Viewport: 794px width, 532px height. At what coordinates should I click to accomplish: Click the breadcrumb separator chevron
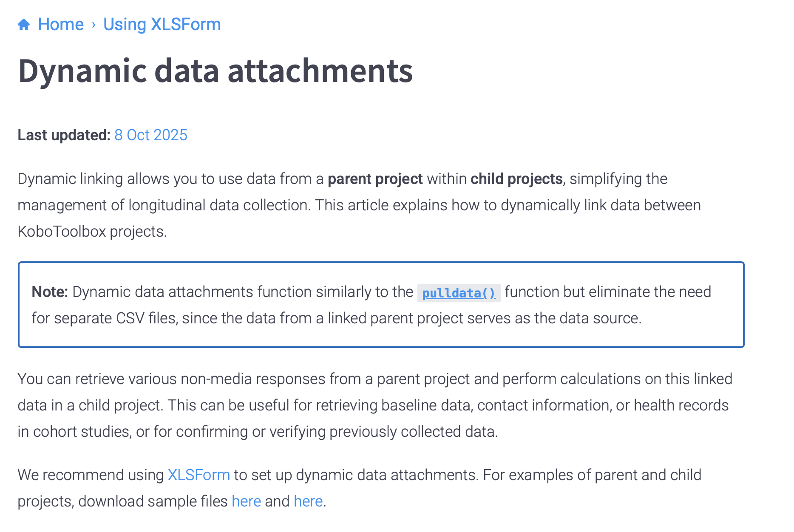click(x=94, y=25)
